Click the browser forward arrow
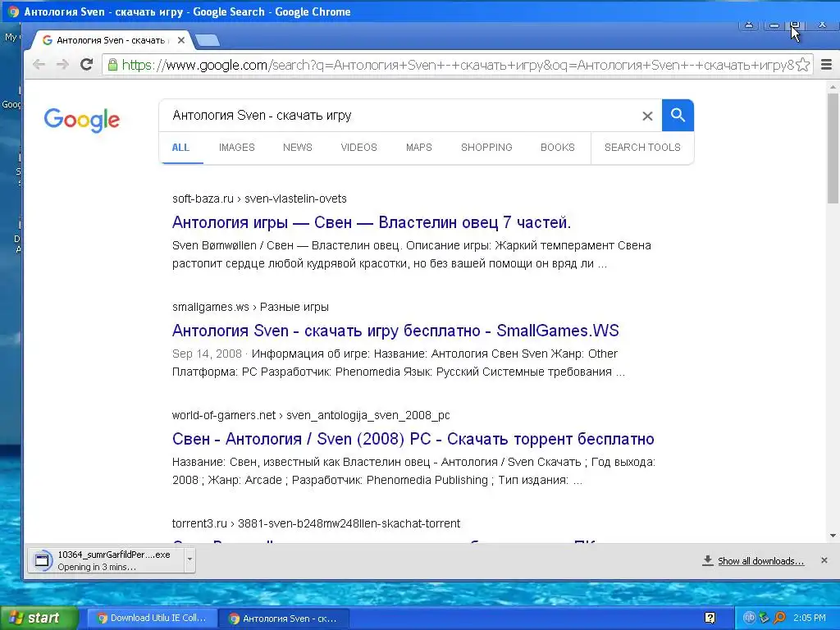The image size is (840, 630). coord(62,65)
